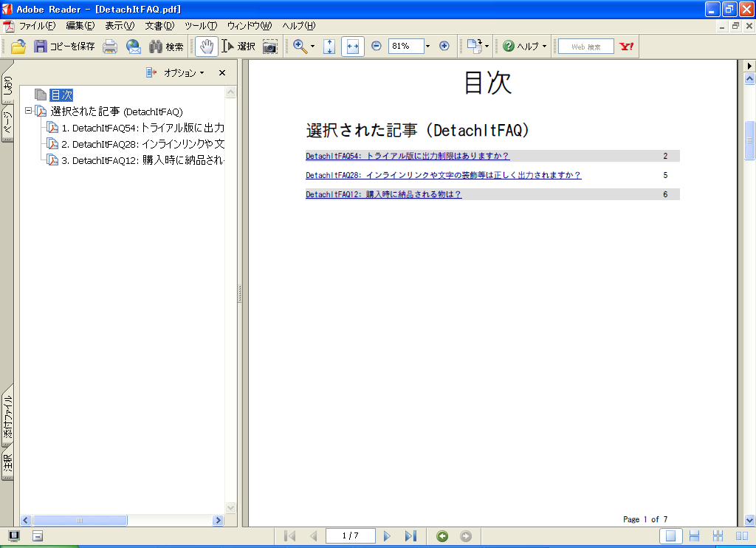Click the Email globe envelope icon
This screenshot has height=548, width=756.
[x=134, y=47]
